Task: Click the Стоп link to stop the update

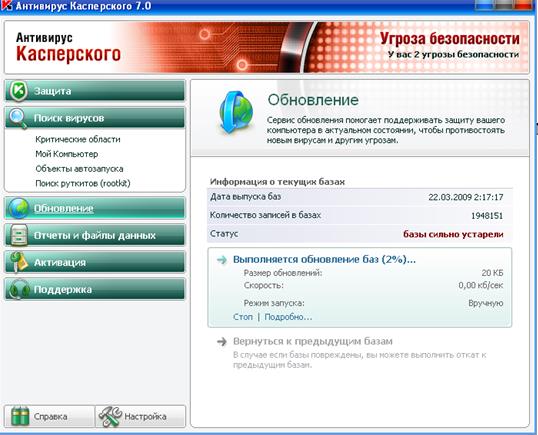Action: (x=243, y=317)
